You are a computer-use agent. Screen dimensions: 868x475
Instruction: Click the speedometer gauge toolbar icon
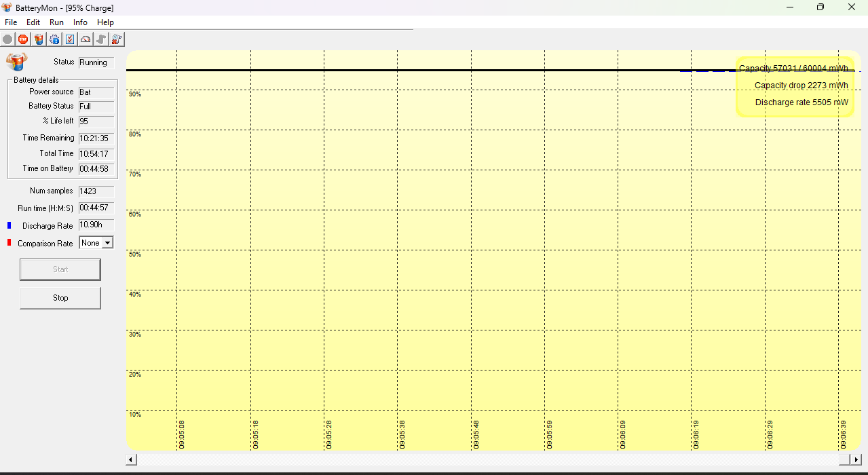point(86,39)
